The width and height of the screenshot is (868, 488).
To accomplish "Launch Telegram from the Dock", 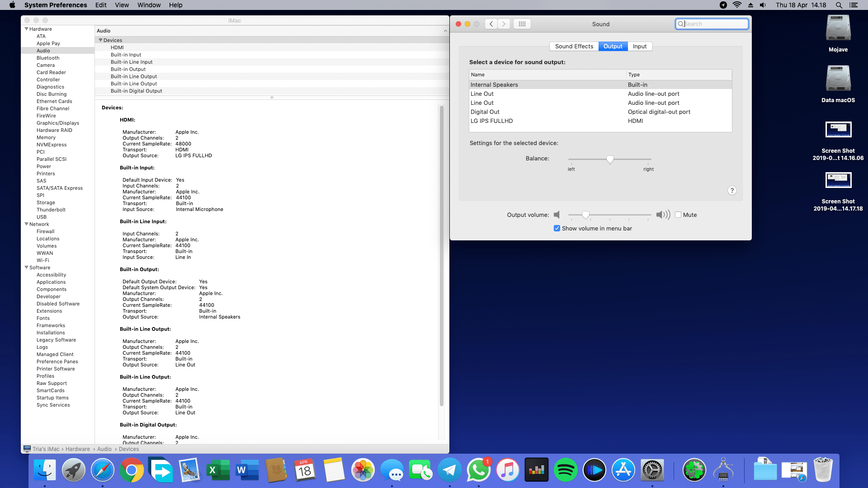I will click(450, 470).
